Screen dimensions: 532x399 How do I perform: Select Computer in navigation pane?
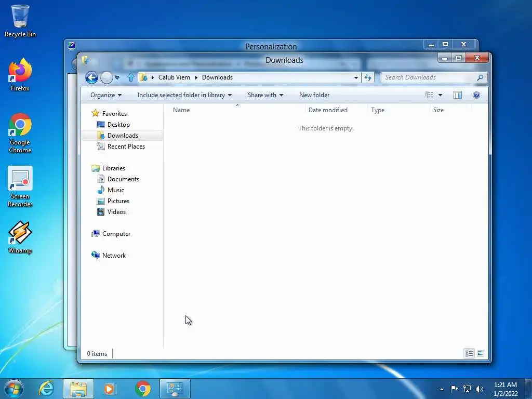click(x=116, y=234)
